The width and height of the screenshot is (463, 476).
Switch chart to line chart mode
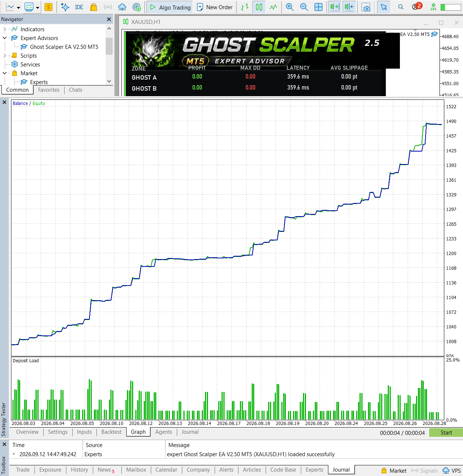pos(273,7)
